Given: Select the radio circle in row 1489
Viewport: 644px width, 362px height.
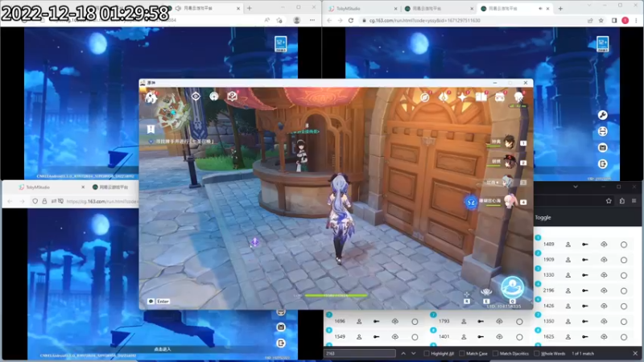Looking at the screenshot, I should [623, 245].
